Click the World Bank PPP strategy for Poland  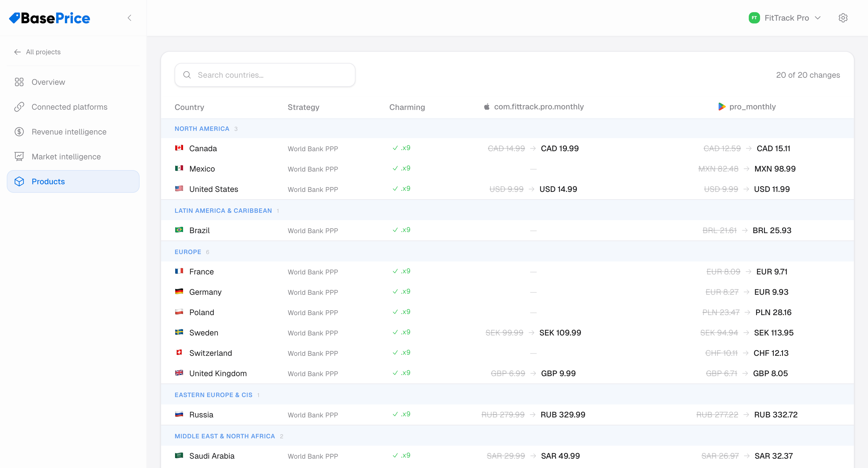313,313
